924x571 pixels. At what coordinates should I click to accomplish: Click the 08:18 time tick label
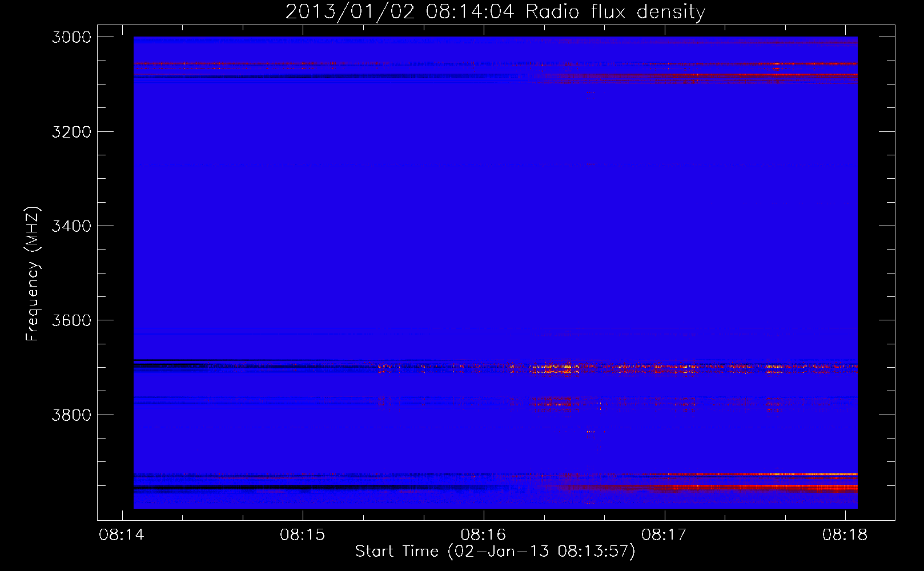click(845, 535)
